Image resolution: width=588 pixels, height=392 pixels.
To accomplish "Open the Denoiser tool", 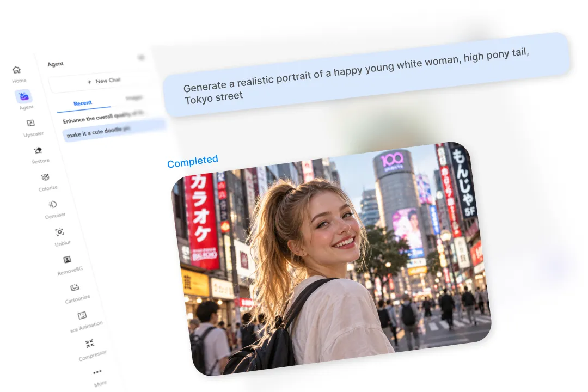I will click(52, 205).
